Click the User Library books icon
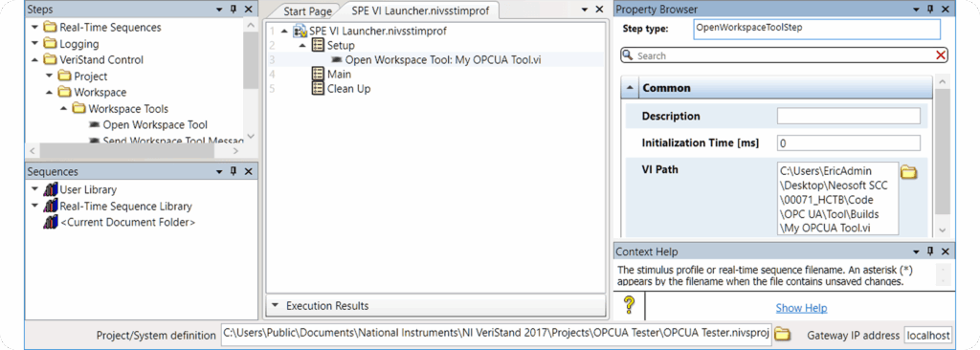Screen dimensions: 980x350 click(x=50, y=189)
